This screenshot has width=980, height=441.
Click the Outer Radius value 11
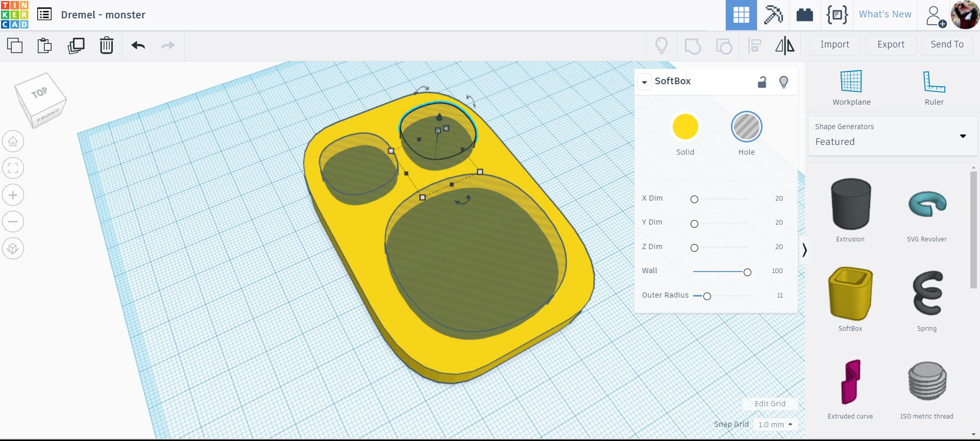780,296
